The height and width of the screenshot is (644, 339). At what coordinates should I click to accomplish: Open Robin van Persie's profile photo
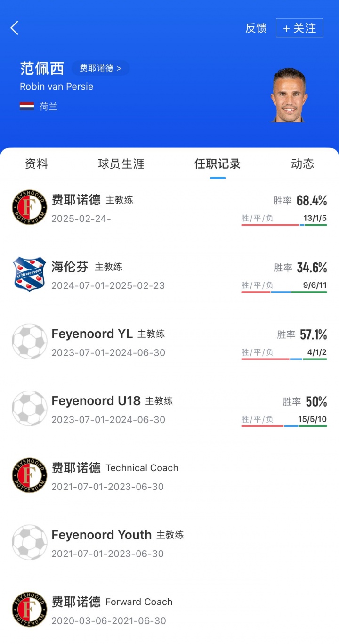[289, 96]
